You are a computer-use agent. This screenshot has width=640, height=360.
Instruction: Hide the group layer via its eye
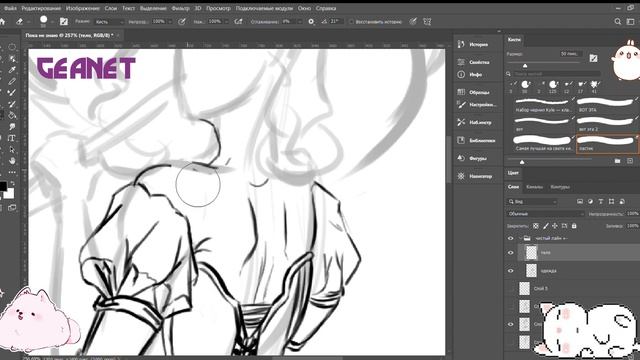pos(511,238)
